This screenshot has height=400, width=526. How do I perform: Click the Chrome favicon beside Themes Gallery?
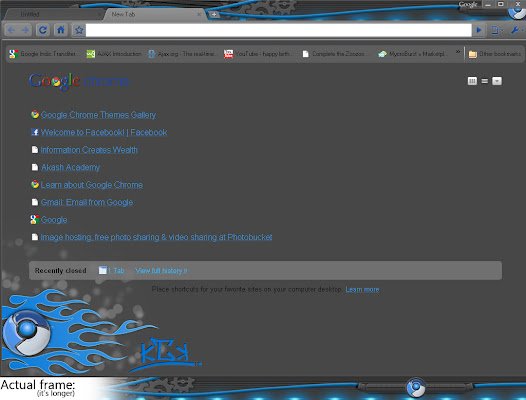click(x=35, y=114)
